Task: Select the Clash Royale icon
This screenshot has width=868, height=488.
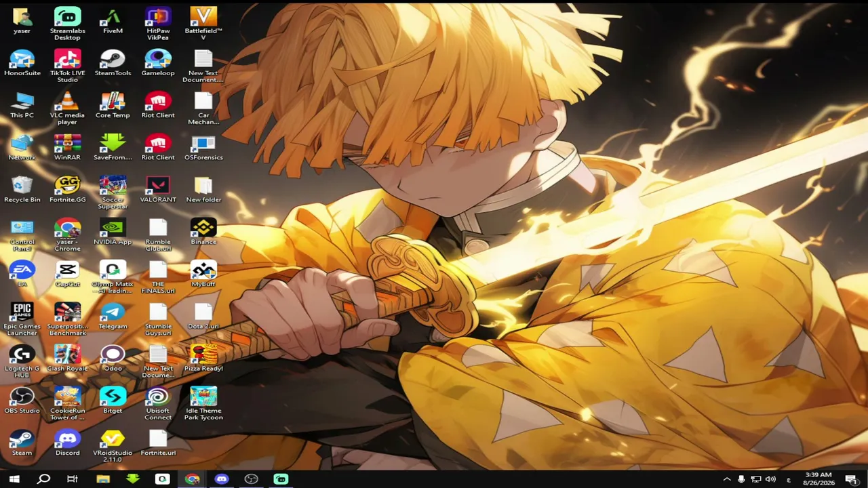Action: point(67,357)
